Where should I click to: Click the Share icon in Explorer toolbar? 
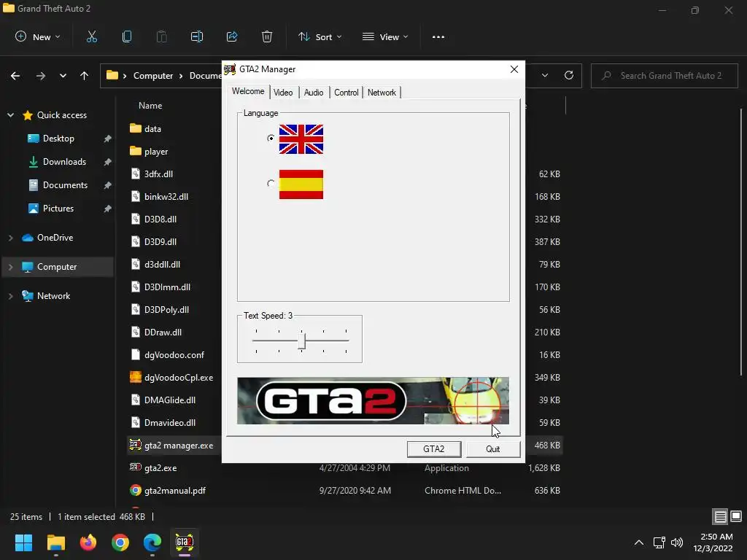tap(232, 36)
